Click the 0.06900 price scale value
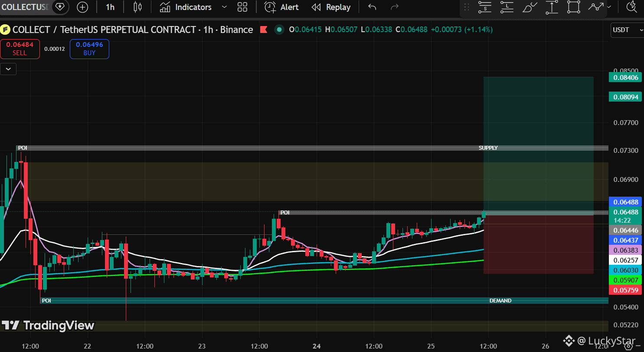This screenshot has width=644, height=352. 626,180
